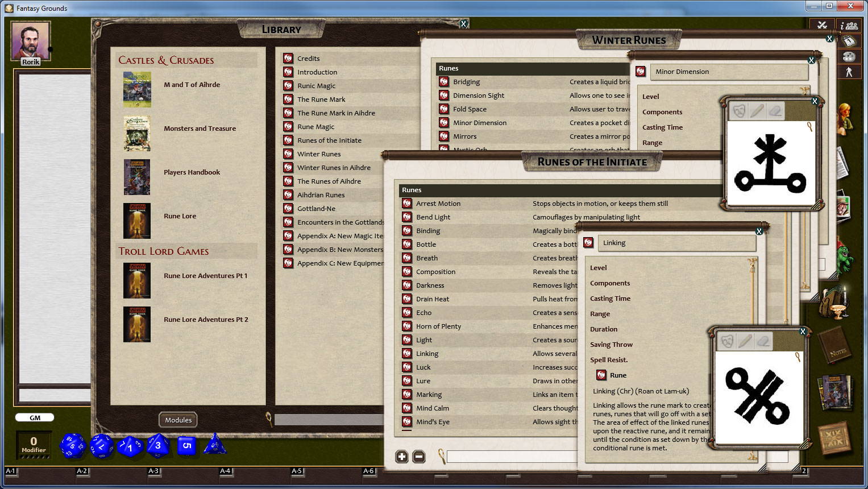Image resolution: width=868 pixels, height=489 pixels.
Task: Open the combat tracker crossed-swords icon
Action: pyautogui.click(x=823, y=25)
